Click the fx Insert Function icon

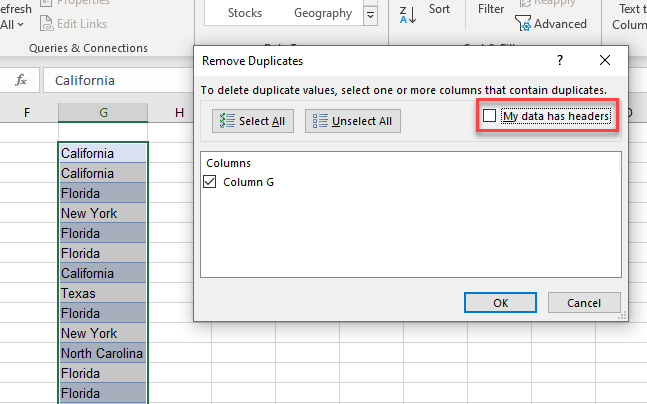tap(21, 80)
